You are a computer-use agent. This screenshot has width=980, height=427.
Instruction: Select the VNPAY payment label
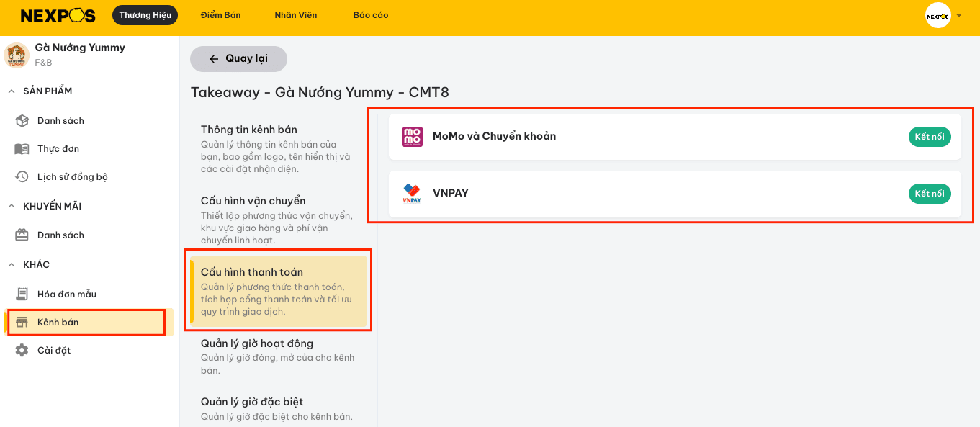[x=451, y=193]
